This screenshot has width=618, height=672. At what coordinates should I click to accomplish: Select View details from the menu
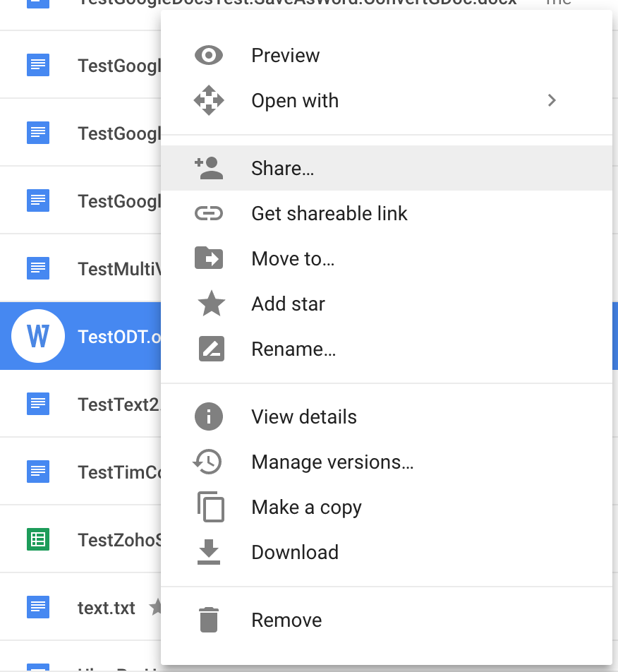[x=303, y=416]
